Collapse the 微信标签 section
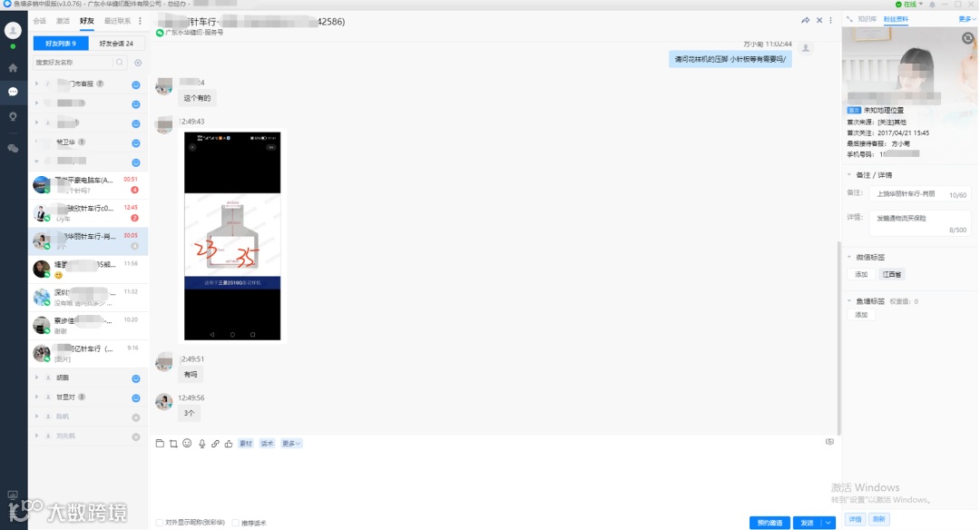 (849, 257)
